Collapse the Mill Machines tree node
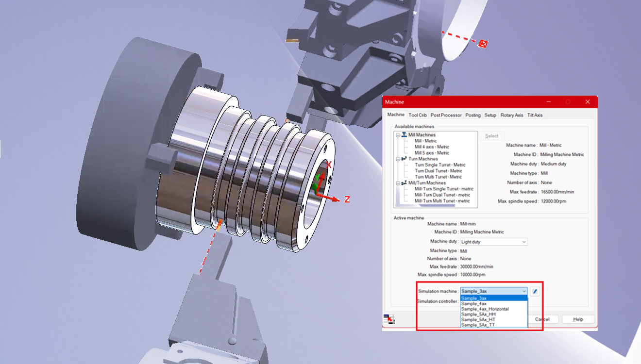The width and height of the screenshot is (641, 364). (398, 134)
